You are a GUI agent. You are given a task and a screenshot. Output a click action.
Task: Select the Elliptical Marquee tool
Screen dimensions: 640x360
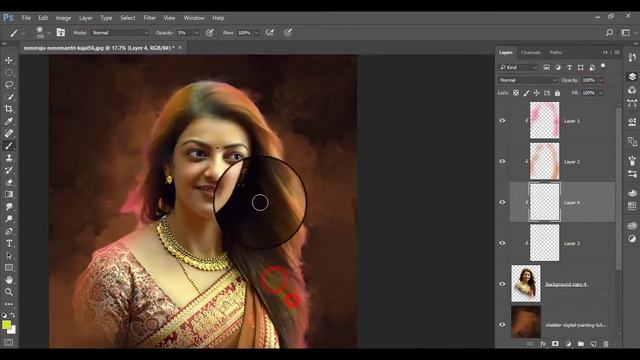pyautogui.click(x=9, y=73)
